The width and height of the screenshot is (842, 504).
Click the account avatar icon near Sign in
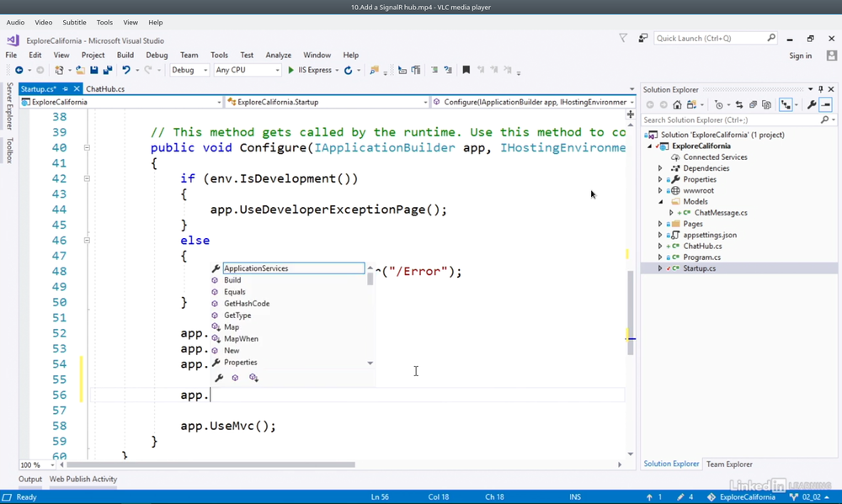tap(832, 56)
